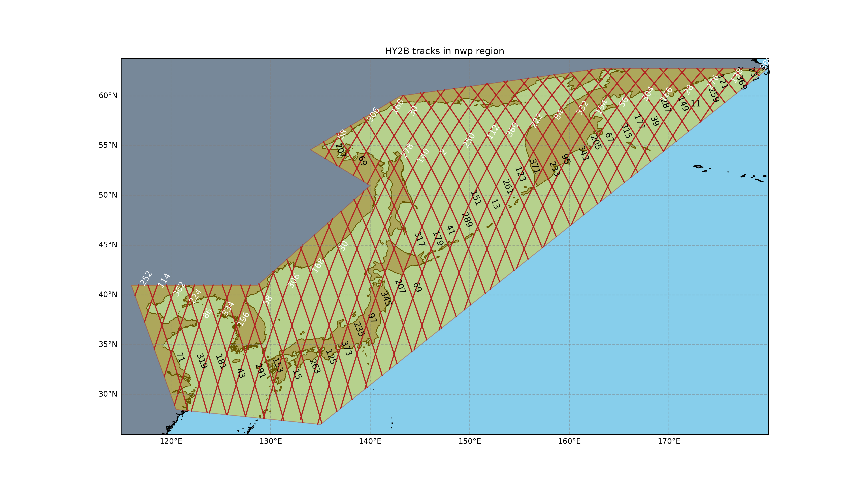Screen dimensions: 868x488
Task: Click the 50°N latitude axis label
Action: click(x=108, y=195)
